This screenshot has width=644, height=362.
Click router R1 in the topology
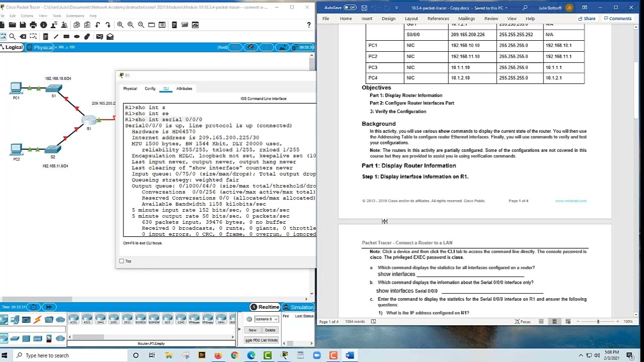pos(89,120)
